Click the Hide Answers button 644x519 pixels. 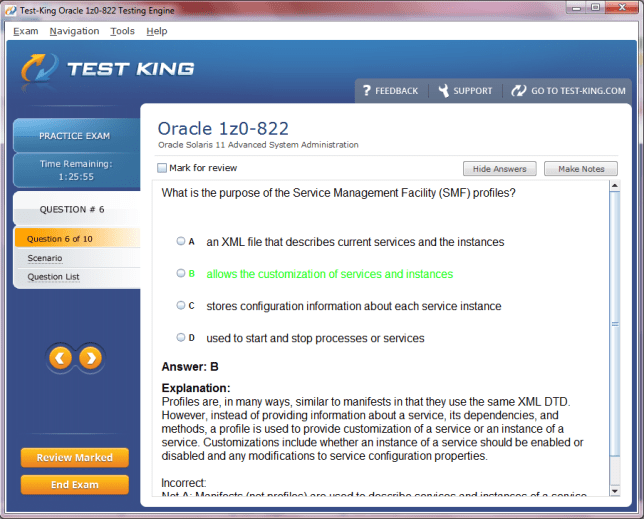pos(499,169)
